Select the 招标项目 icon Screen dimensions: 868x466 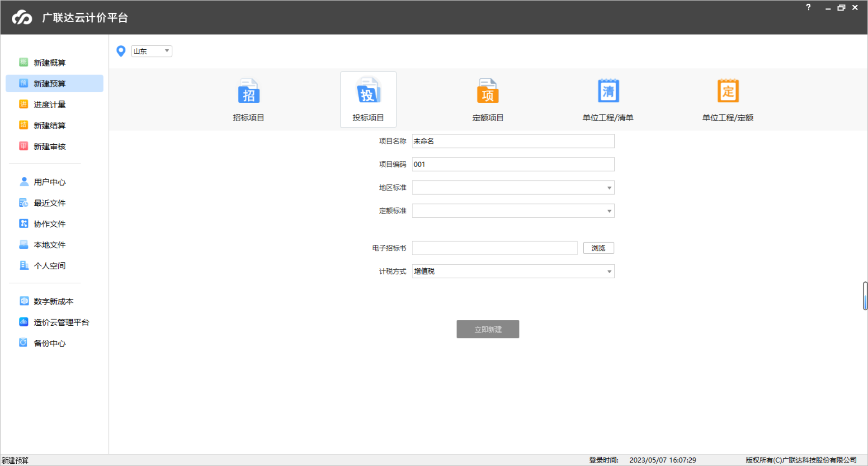[x=248, y=91]
